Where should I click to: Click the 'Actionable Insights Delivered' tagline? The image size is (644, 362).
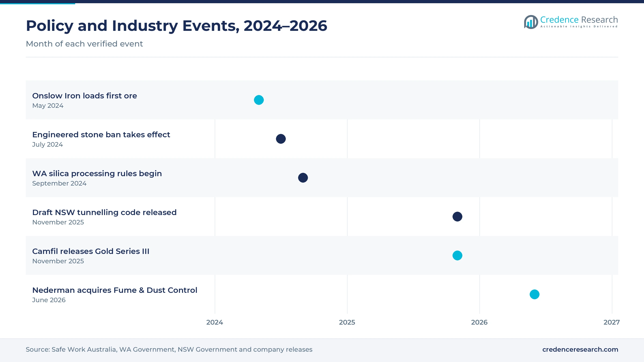pyautogui.click(x=579, y=27)
